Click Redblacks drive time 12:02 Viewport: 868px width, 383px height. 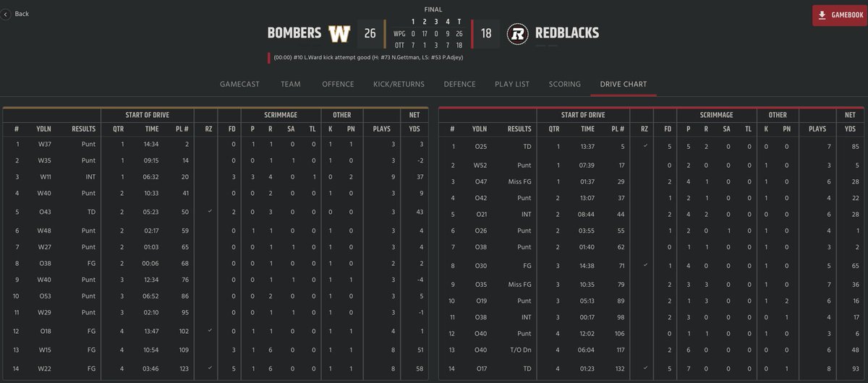(x=588, y=333)
